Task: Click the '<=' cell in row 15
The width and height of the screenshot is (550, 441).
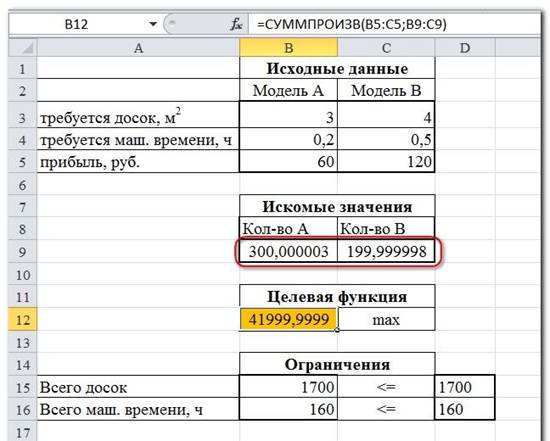Action: pyautogui.click(x=386, y=387)
